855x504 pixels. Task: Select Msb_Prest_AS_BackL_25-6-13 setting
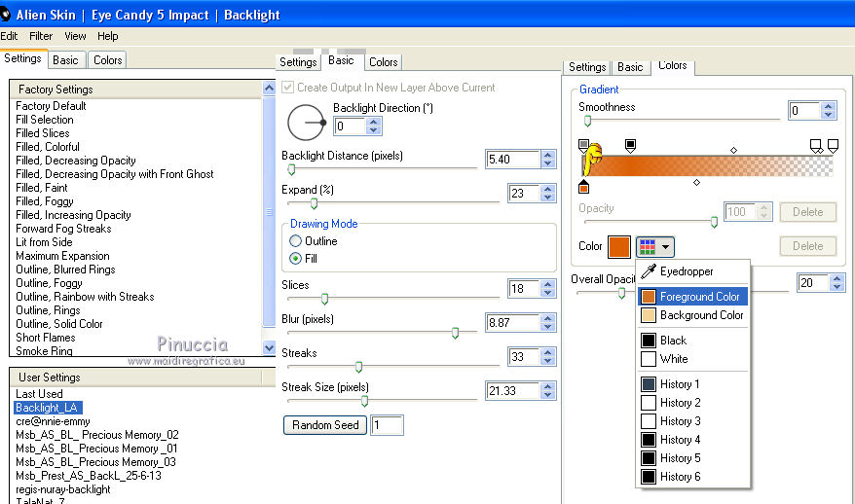tap(89, 476)
